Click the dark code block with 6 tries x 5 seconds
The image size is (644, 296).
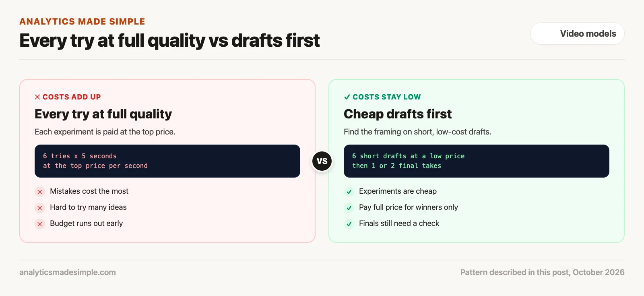[x=167, y=161]
